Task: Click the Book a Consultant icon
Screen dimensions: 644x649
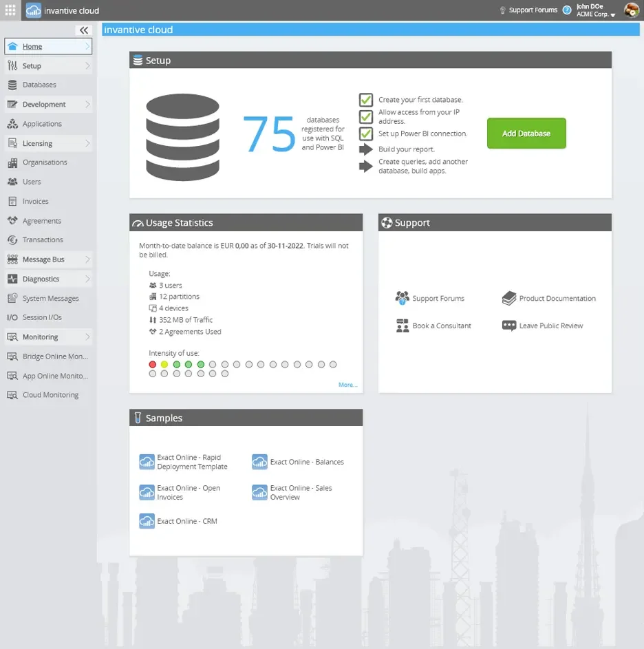Action: 402,326
